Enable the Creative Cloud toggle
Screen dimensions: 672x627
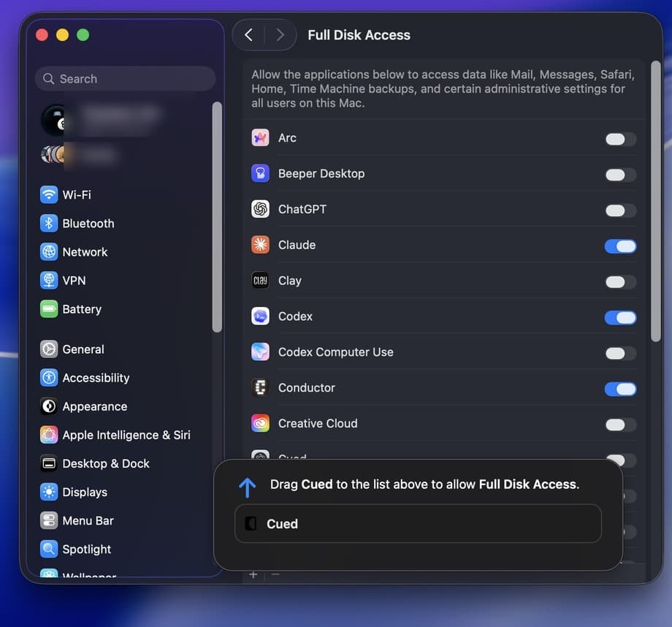tap(620, 425)
